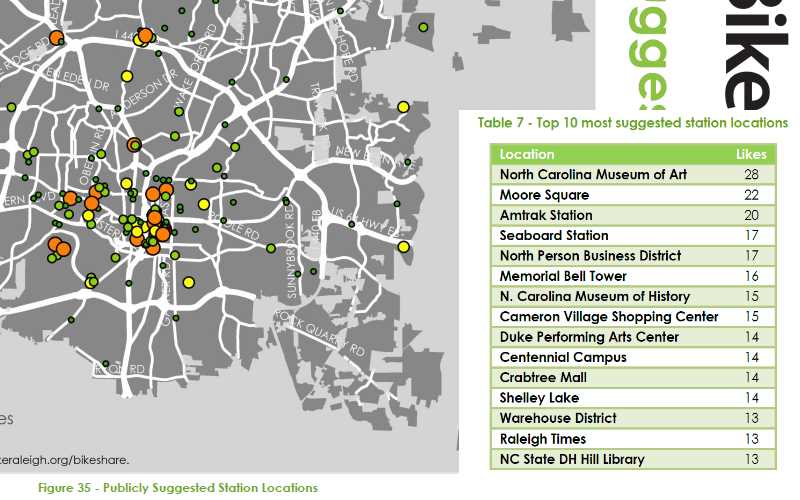The width and height of the screenshot is (800, 500).
Task: Select the 'Moore Square' location cell
Action: [x=544, y=195]
